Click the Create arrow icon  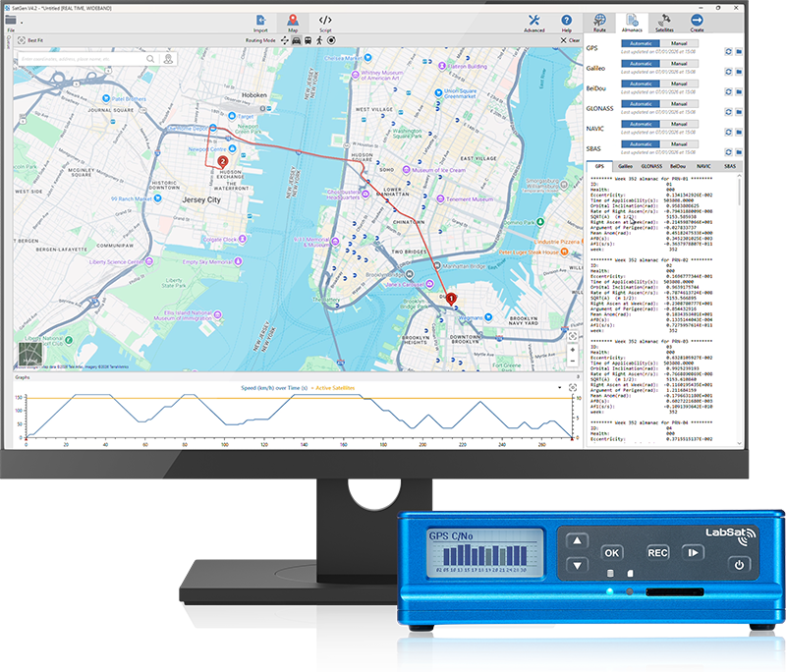click(697, 23)
